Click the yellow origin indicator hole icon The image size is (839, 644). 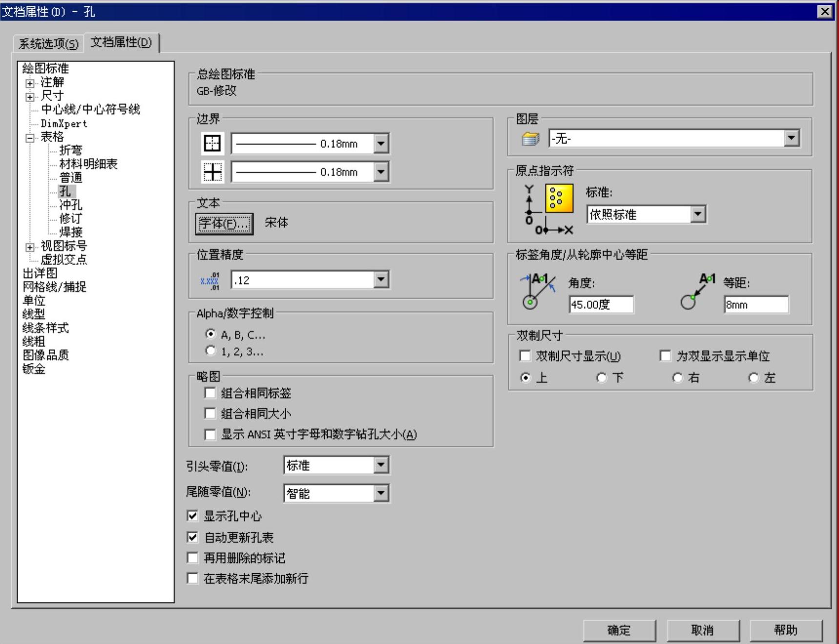click(x=559, y=199)
